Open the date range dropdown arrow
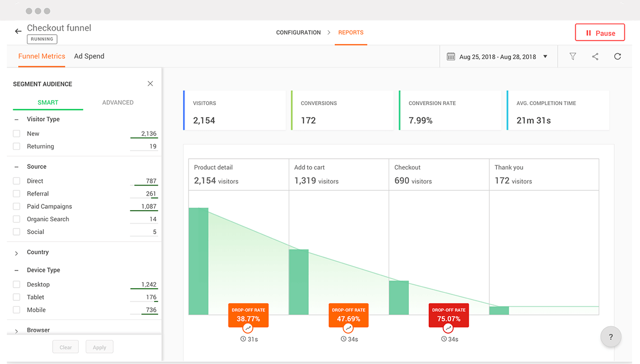This screenshot has width=640, height=364. 545,57
